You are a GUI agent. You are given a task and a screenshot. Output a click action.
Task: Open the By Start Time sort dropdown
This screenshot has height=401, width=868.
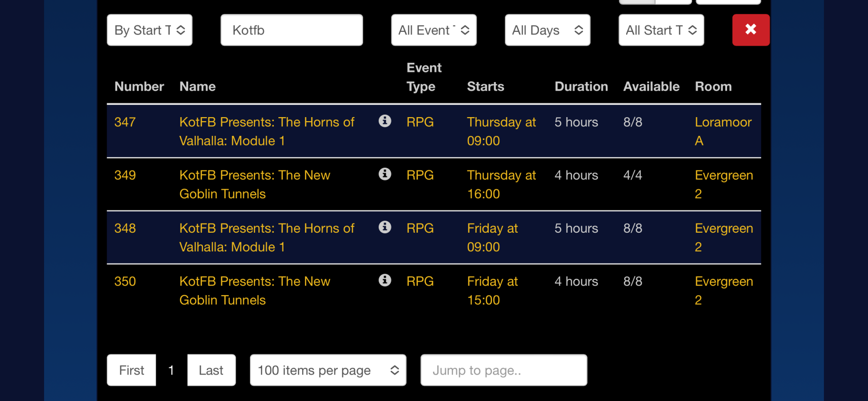point(150,30)
